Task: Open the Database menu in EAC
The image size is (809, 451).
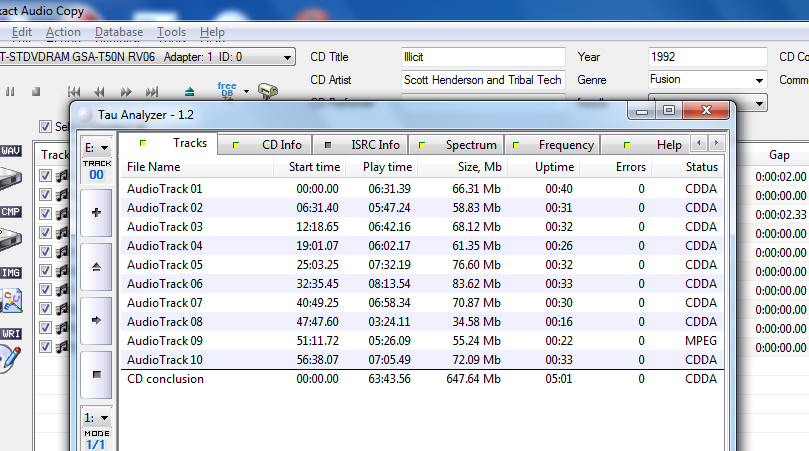Action: (x=119, y=32)
